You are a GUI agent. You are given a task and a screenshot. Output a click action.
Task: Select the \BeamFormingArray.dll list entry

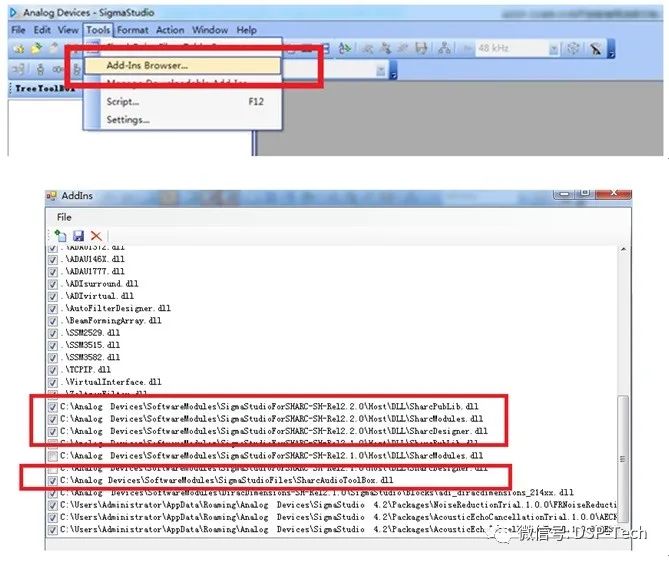(111, 321)
